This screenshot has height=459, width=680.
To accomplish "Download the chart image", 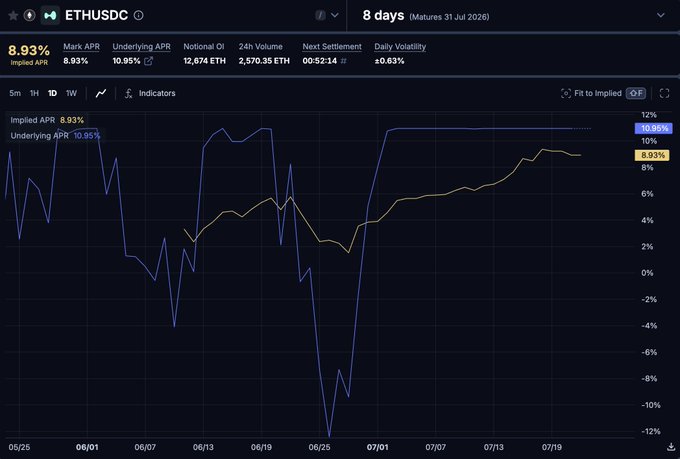I will (671, 447).
